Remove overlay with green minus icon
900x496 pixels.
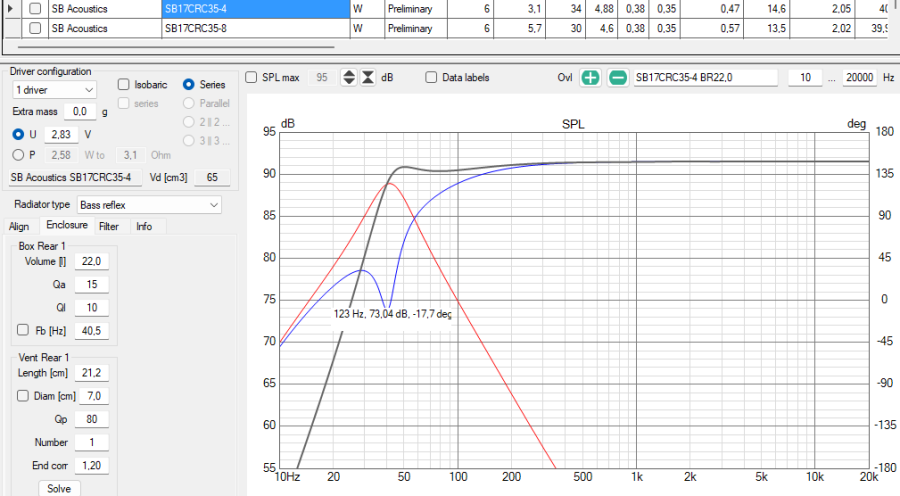pos(618,78)
